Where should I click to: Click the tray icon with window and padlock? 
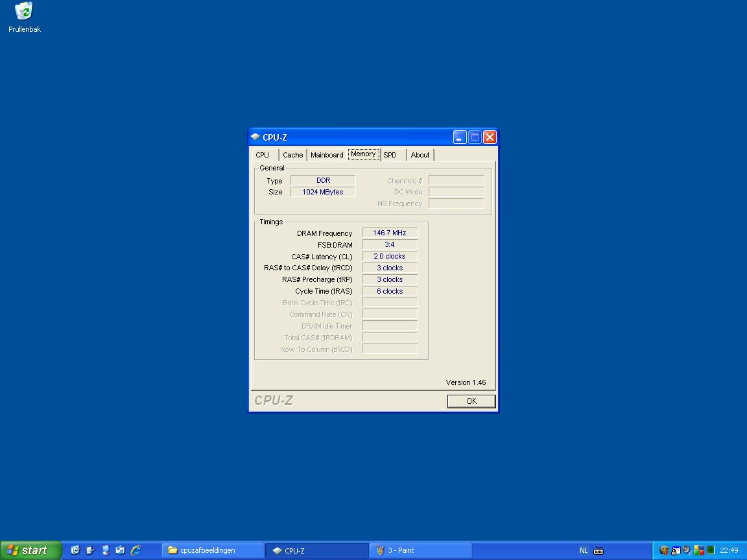(x=676, y=550)
